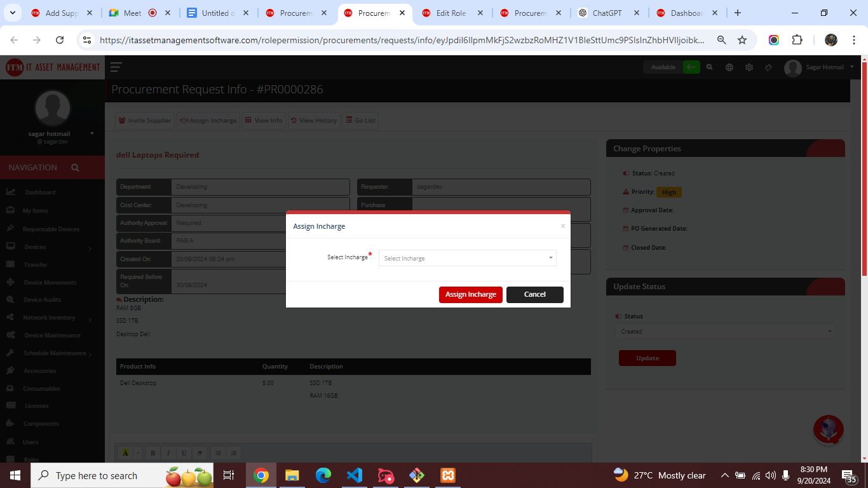Click the Update button under Update Status
The height and width of the screenshot is (488, 868).
click(x=647, y=358)
